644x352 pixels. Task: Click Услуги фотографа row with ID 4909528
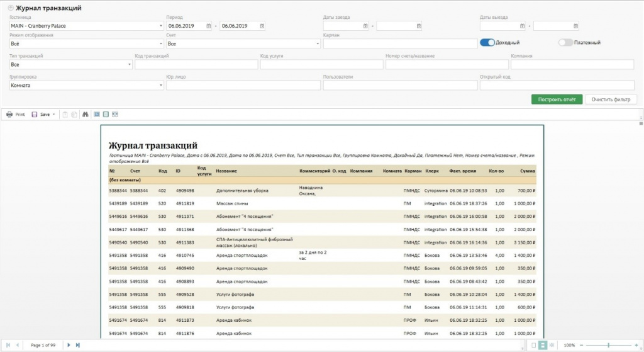(x=235, y=295)
